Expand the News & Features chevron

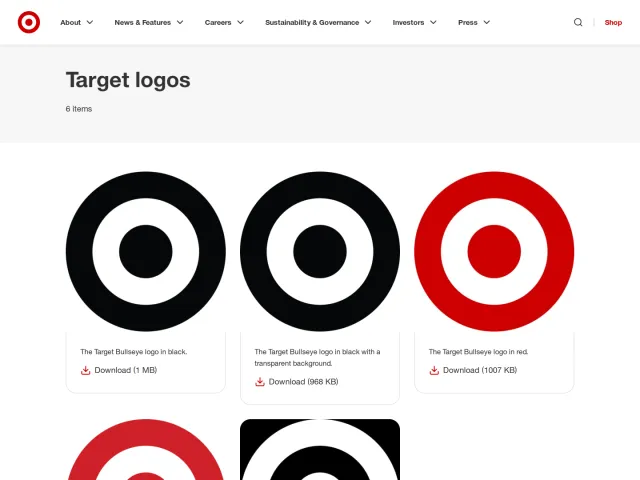click(180, 22)
